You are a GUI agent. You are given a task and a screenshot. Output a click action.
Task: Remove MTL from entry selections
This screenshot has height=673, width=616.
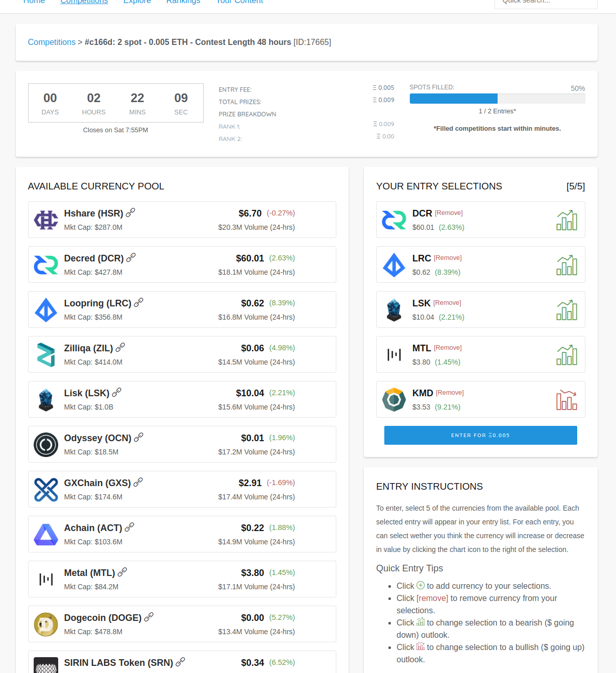[x=448, y=348]
